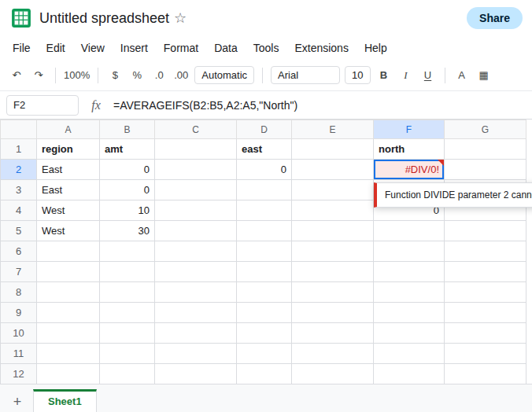Add a new sheet with plus button

pyautogui.click(x=17, y=402)
